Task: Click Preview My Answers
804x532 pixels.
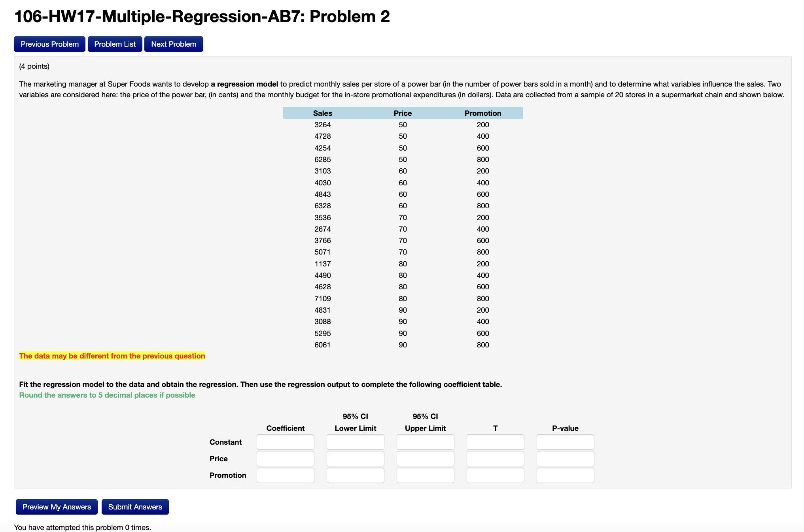Action: 56,507
